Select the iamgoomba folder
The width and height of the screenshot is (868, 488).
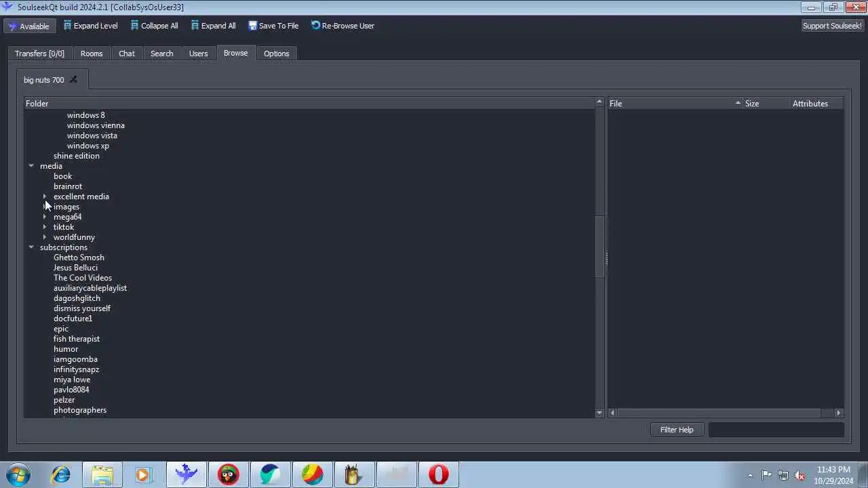click(x=75, y=359)
